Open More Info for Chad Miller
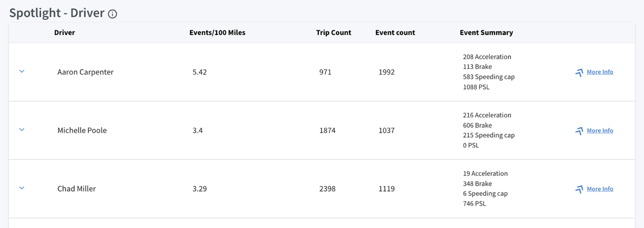Screen dimensions: 644x228 tap(600, 189)
